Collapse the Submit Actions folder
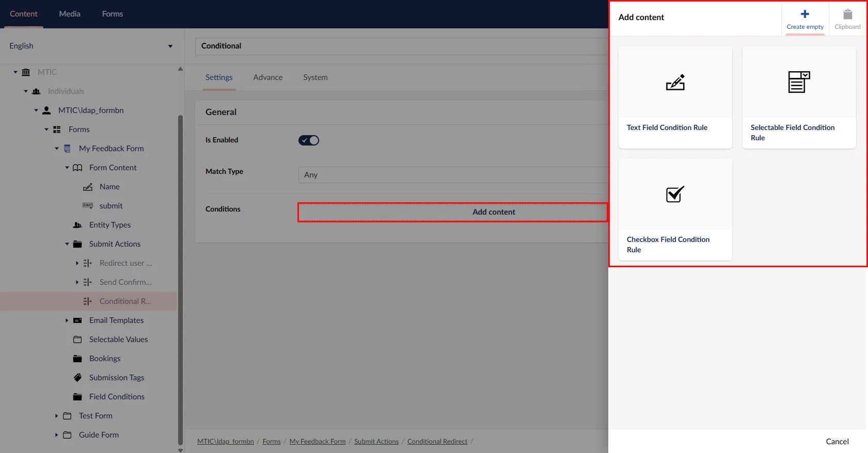 67,244
